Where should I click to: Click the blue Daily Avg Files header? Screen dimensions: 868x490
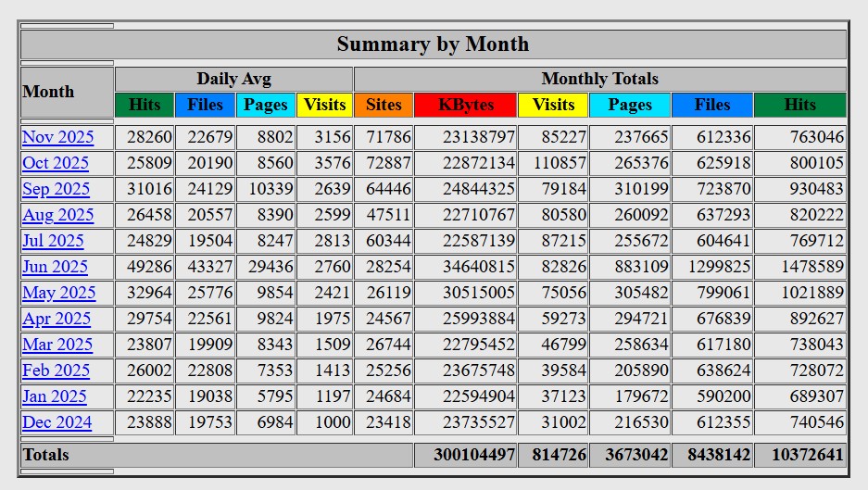tap(205, 105)
